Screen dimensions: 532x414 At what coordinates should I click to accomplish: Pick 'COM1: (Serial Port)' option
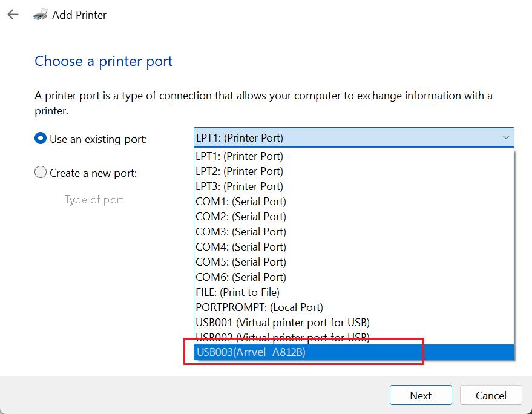[x=354, y=202]
